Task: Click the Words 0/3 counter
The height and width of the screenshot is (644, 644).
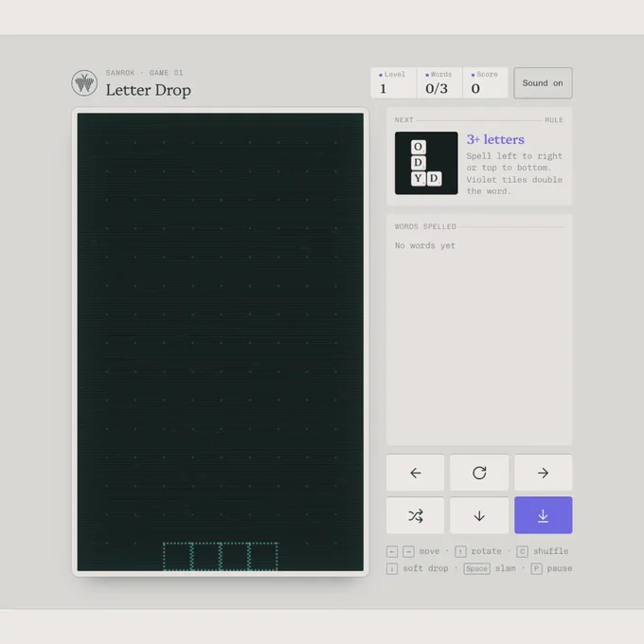Action: (439, 83)
